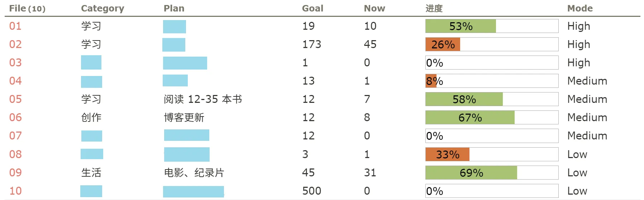Click file link 05
The width and height of the screenshot is (644, 200).
pos(15,99)
